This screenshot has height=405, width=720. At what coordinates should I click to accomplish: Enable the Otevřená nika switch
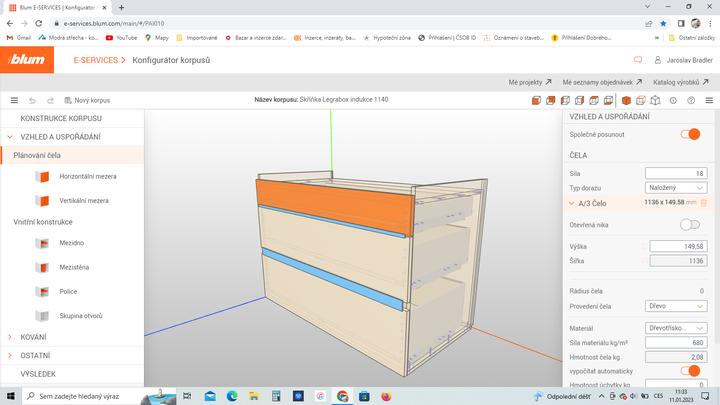point(690,225)
